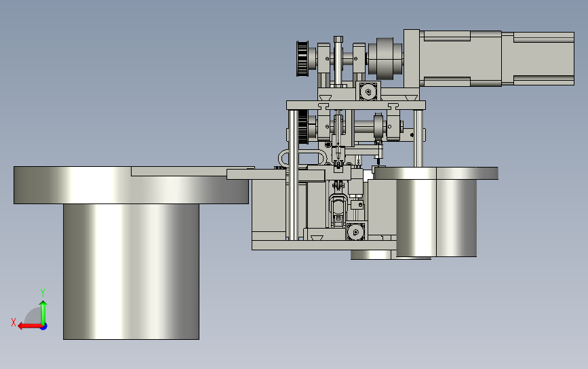
Task: Select the motor mounting bracket plate
Action: coord(412,58)
